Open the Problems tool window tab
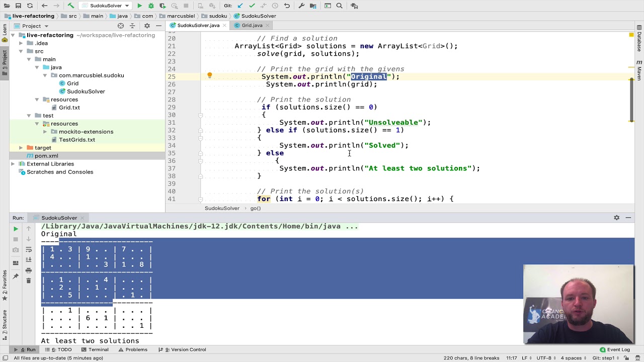The image size is (644, 362). tap(133, 349)
